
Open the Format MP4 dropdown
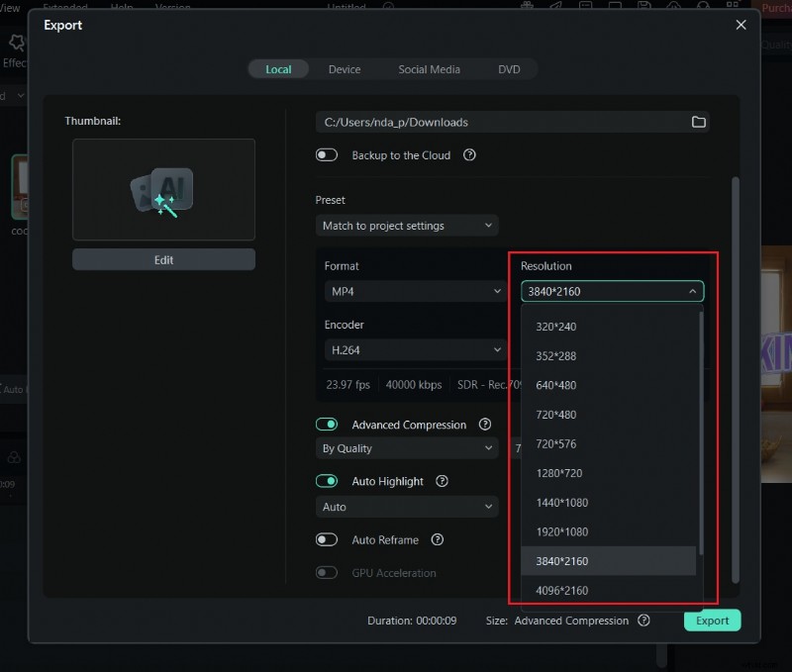(x=414, y=291)
